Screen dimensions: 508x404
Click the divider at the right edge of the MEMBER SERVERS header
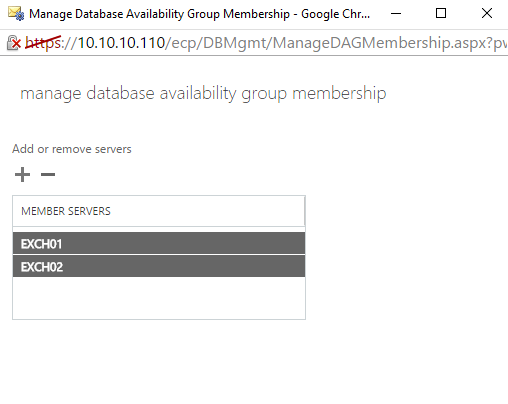(x=304, y=211)
